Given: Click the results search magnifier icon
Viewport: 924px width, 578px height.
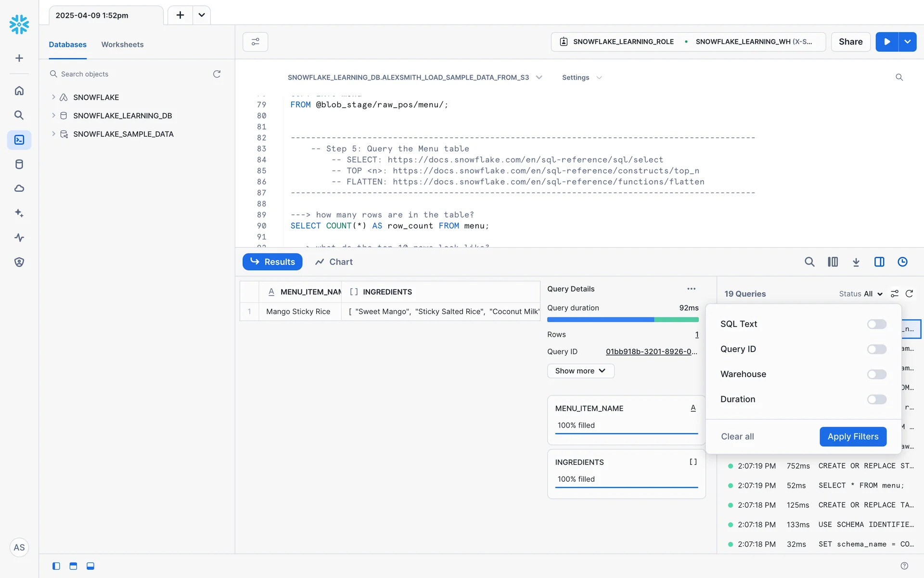Looking at the screenshot, I should 809,262.
